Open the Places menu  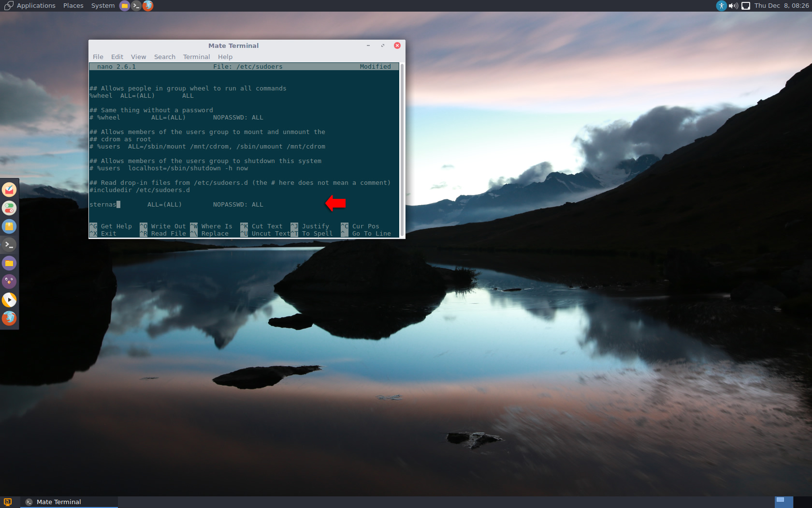coord(73,6)
